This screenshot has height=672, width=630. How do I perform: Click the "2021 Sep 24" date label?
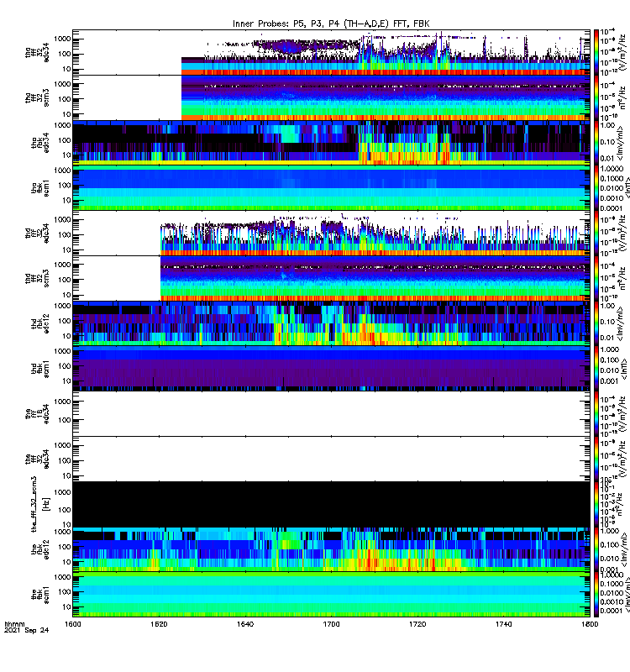click(x=27, y=630)
